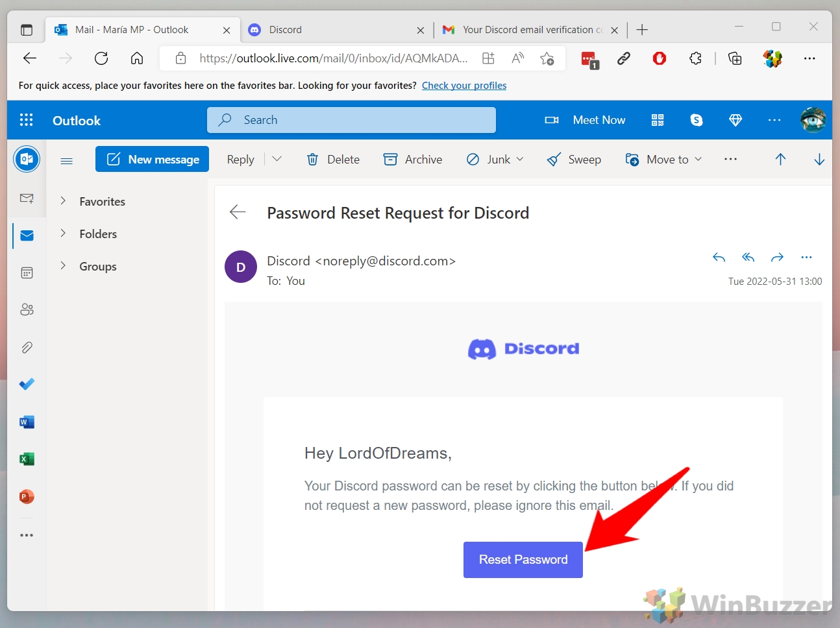Open the Mail envelope icon in sidebar
Viewport: 840px width, 628px height.
(27, 235)
